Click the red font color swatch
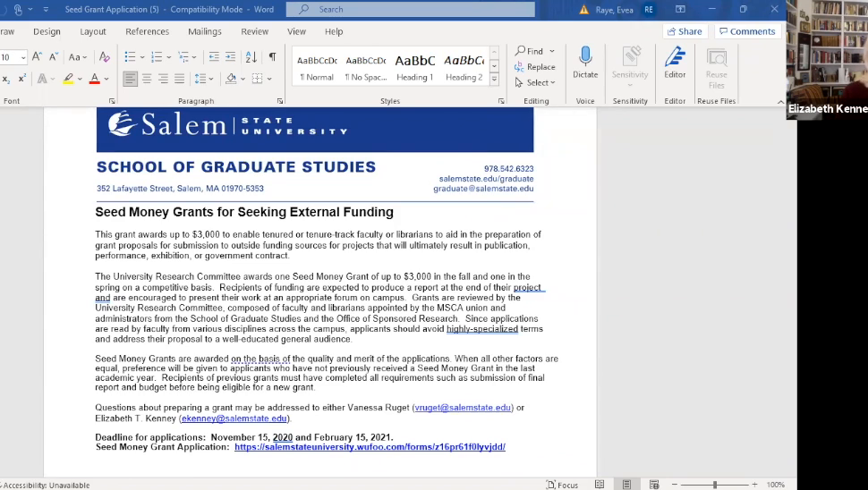 tap(95, 79)
